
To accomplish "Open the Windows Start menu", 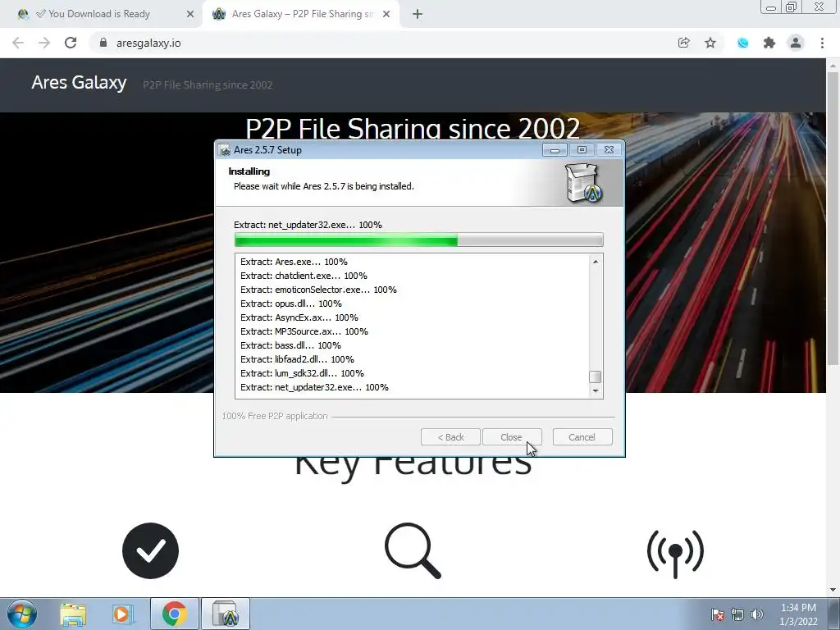I will click(22, 614).
